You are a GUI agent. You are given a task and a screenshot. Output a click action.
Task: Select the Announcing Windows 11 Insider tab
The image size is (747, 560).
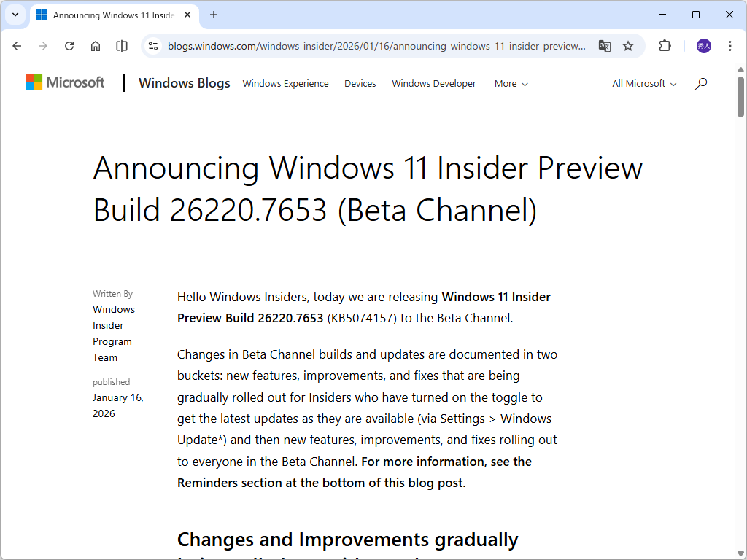[x=113, y=15]
